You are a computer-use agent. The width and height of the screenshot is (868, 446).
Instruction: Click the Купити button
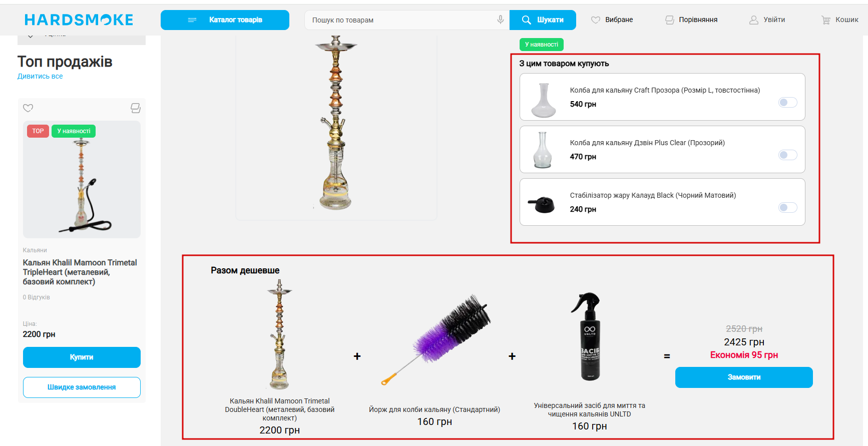click(x=82, y=357)
